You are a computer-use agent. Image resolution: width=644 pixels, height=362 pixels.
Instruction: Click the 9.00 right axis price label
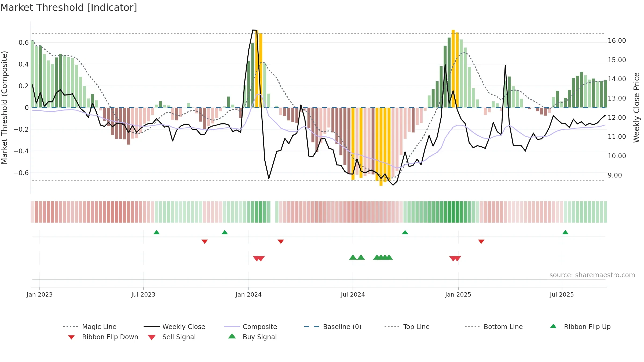pos(615,175)
